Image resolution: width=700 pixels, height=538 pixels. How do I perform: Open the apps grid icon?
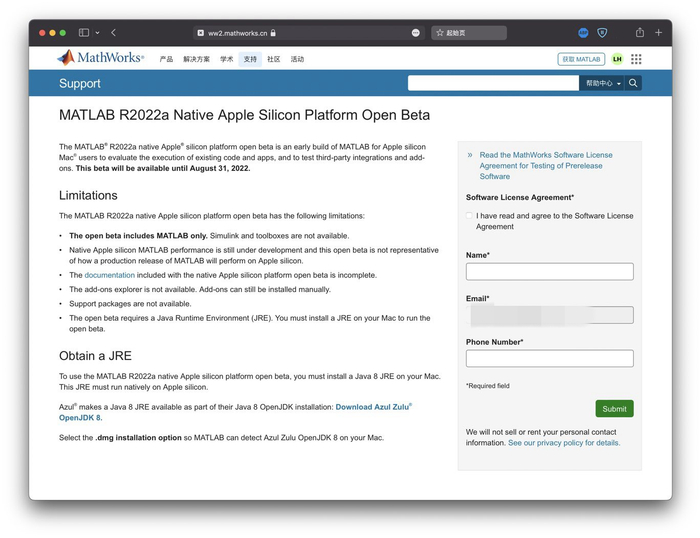(x=636, y=59)
